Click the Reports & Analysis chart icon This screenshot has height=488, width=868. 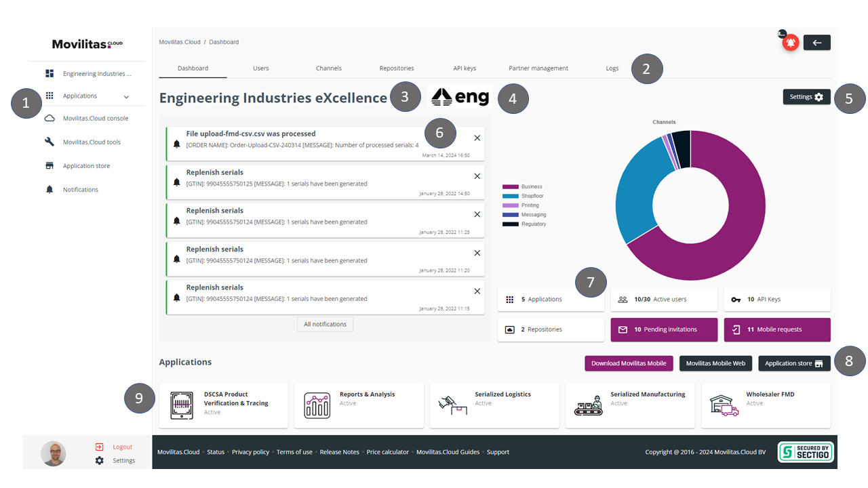(x=317, y=405)
